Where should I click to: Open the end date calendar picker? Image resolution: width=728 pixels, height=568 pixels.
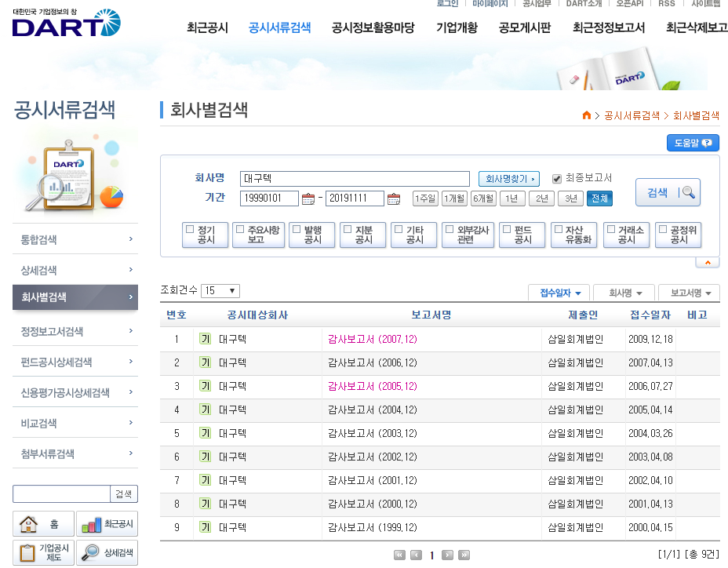(x=394, y=198)
